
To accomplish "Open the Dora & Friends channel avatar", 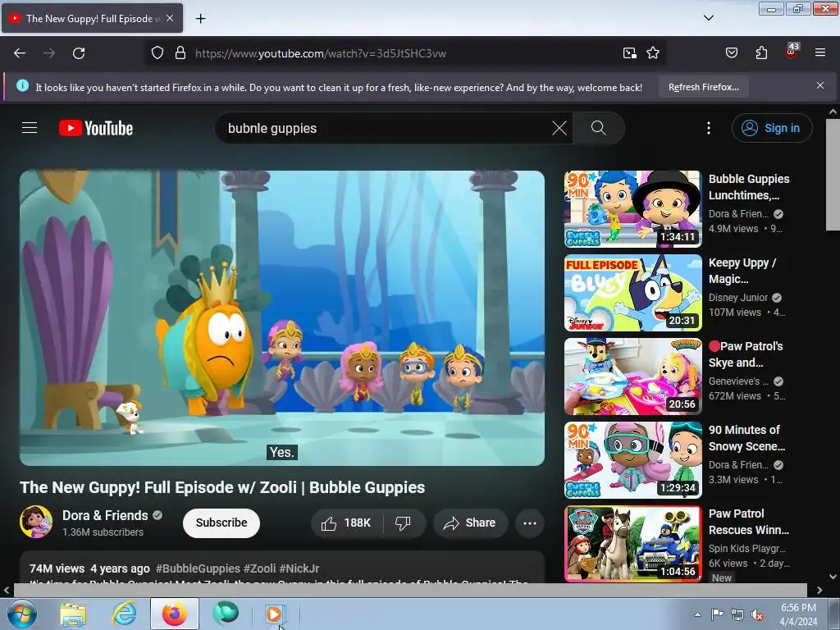I will tap(36, 522).
